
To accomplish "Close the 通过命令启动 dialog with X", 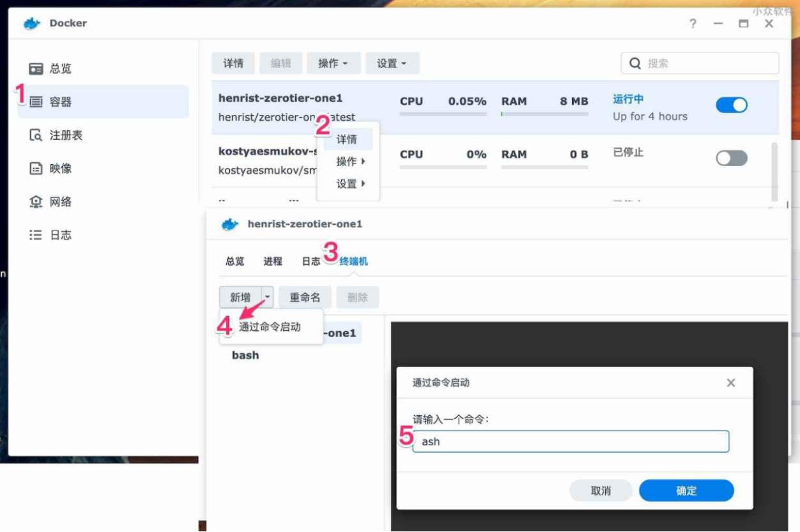I will (x=731, y=383).
